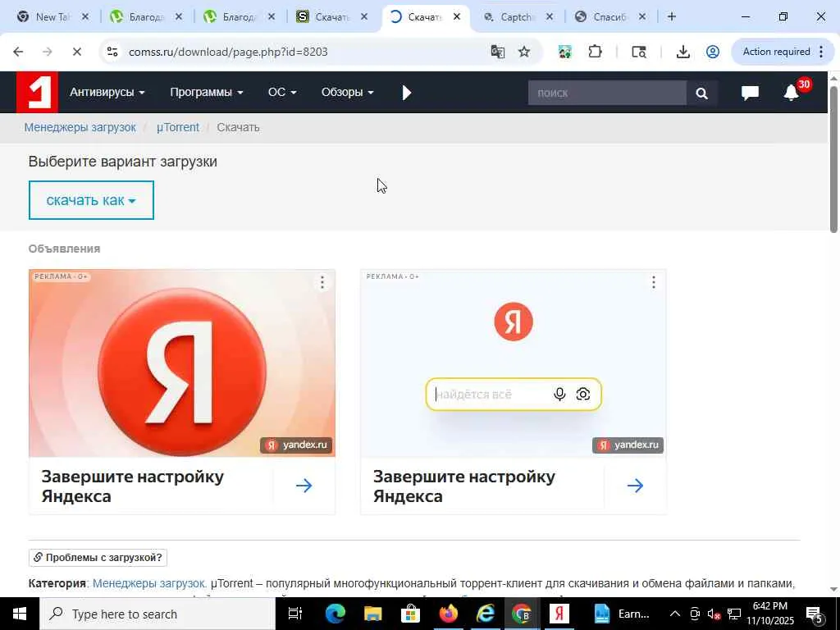Open the скачать как dropdown button
The height and width of the screenshot is (630, 840).
91,200
